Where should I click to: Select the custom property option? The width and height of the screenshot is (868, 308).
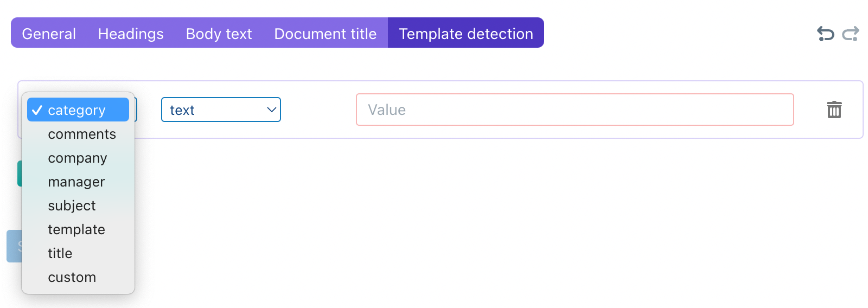72,277
